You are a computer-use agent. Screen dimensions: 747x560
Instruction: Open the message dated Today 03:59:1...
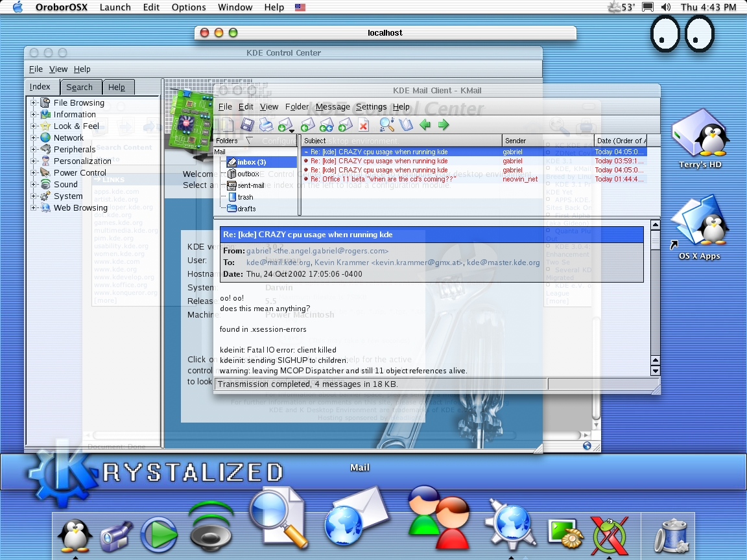pos(474,161)
